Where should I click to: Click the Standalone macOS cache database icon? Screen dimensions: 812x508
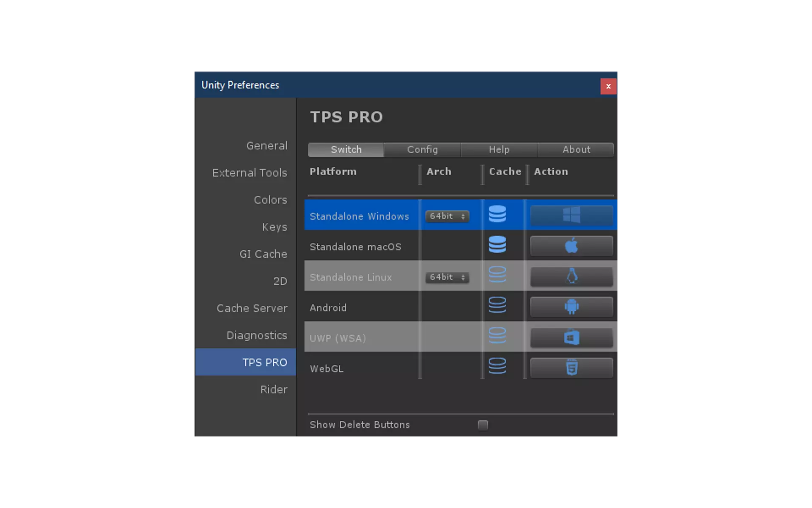click(x=497, y=245)
